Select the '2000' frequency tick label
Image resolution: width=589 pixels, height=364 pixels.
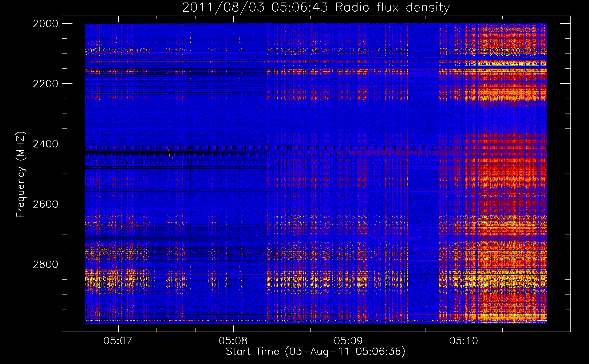46,24
